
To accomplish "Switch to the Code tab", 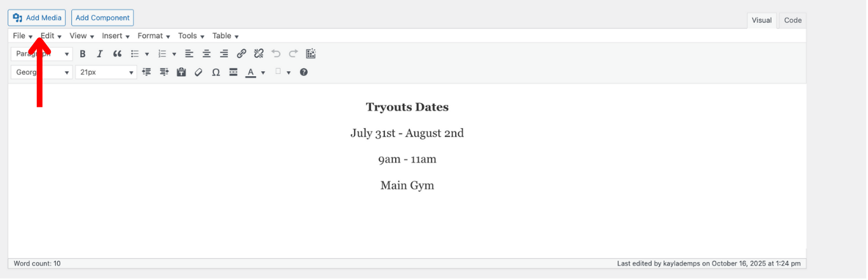I will click(x=792, y=20).
